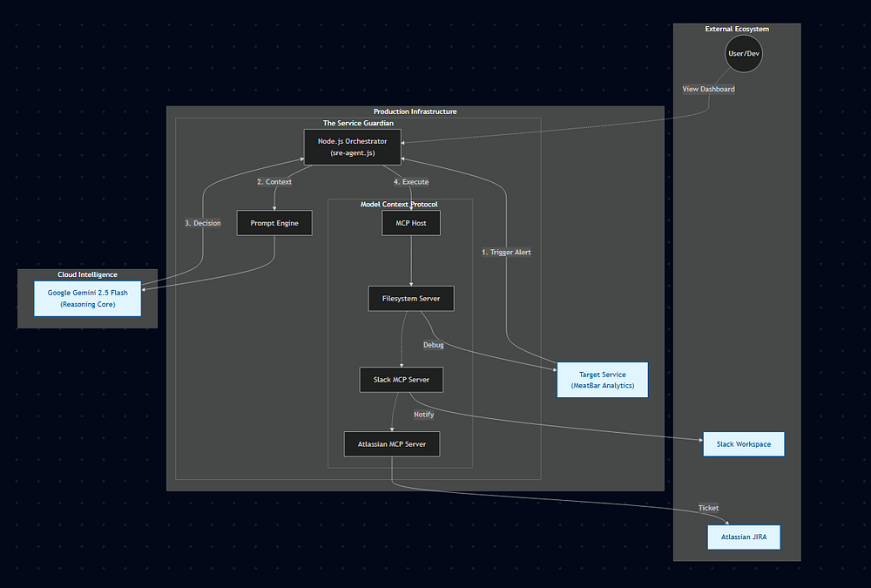This screenshot has width=871, height=588.
Task: Click the "4. Execute" edge label
Action: click(411, 182)
